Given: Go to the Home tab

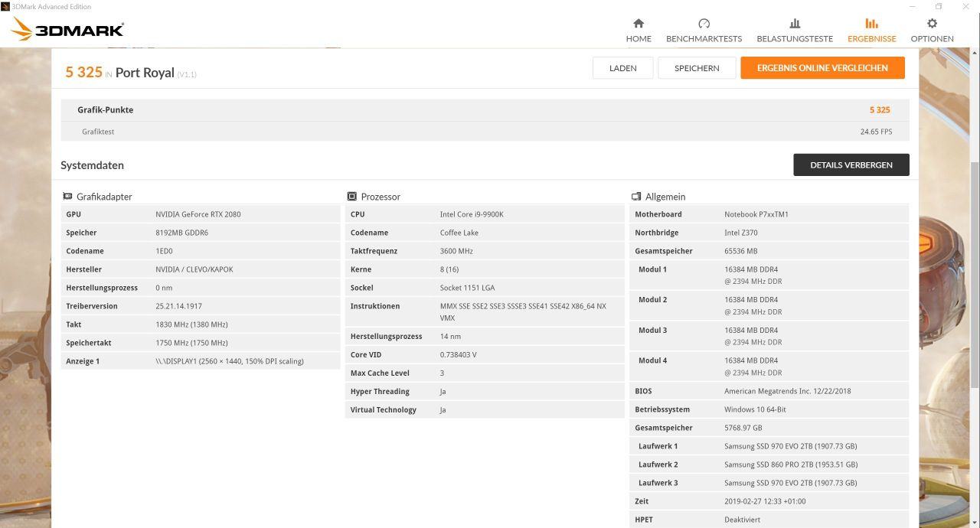Looking at the screenshot, I should 639,30.
